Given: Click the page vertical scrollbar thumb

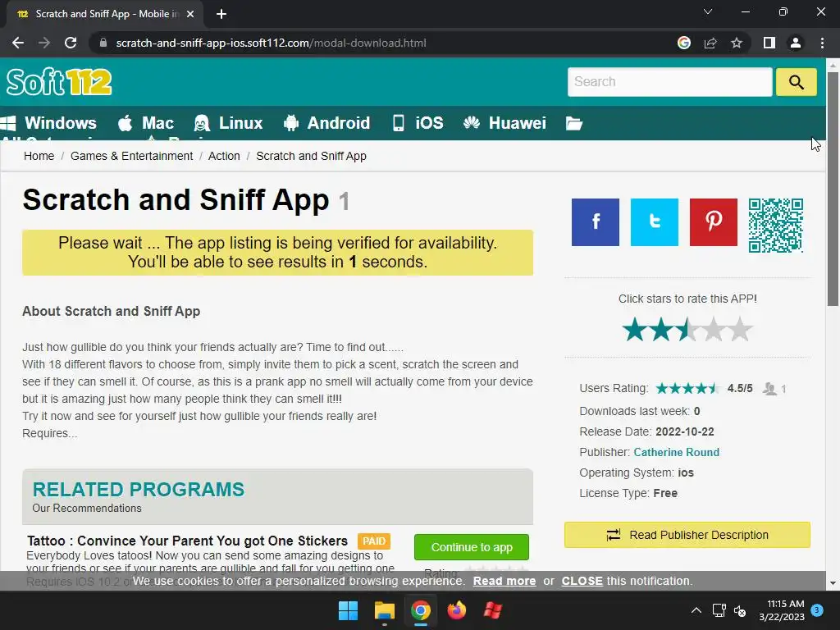Looking at the screenshot, I should coord(833,189).
